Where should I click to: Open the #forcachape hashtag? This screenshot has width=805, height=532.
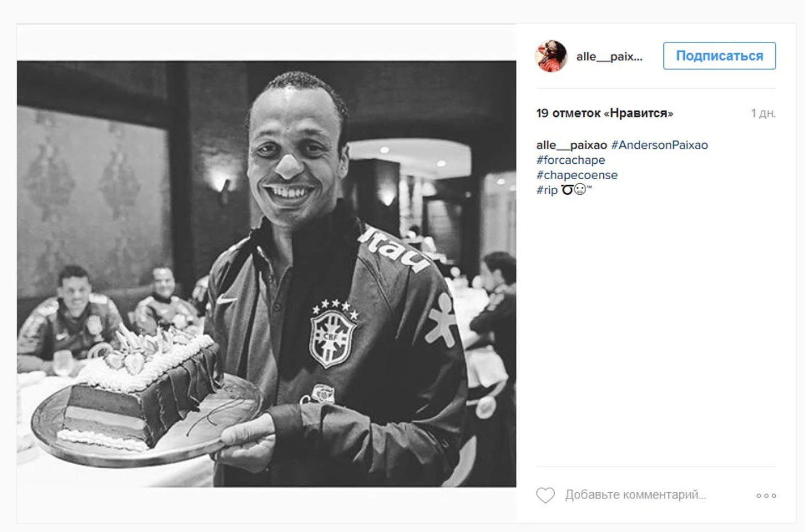point(571,160)
